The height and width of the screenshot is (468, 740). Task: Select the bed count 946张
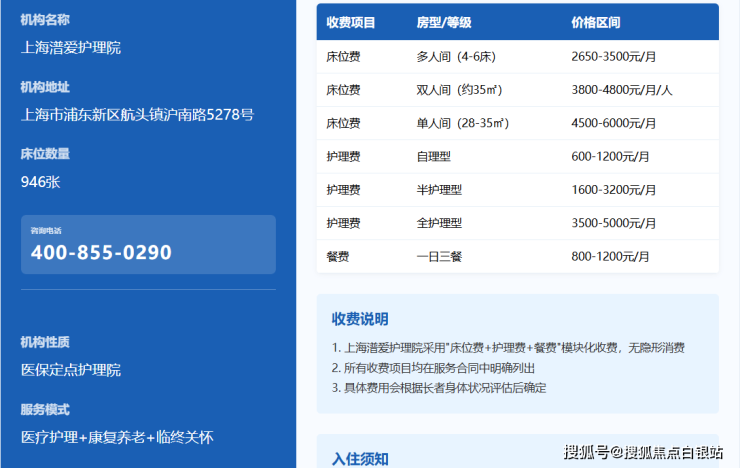tap(41, 182)
